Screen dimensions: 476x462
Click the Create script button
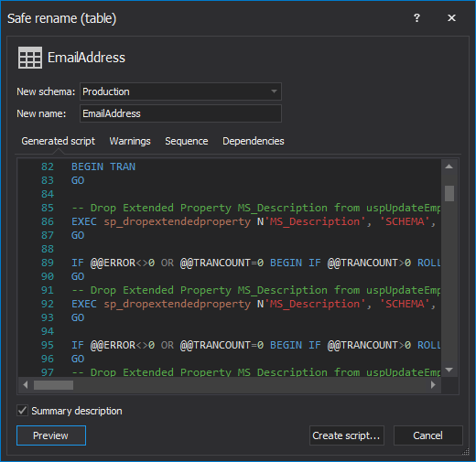click(x=347, y=435)
